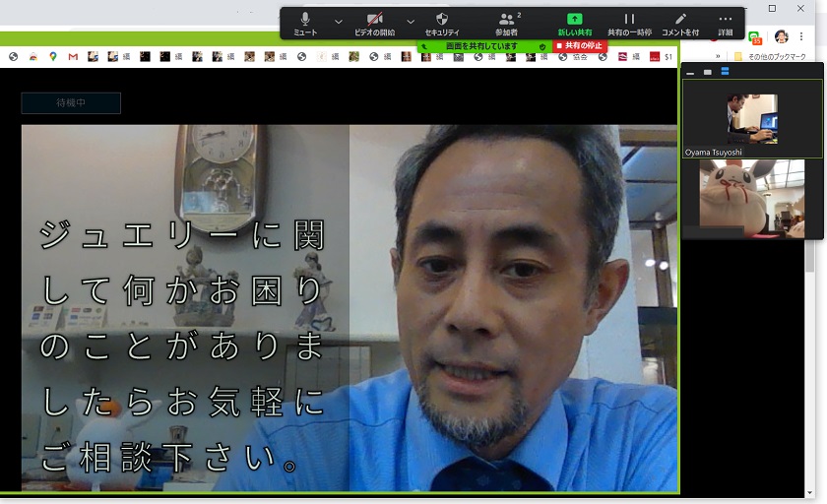This screenshot has width=827, height=504.
Task: Click the red Stop Share button
Action: point(580,46)
